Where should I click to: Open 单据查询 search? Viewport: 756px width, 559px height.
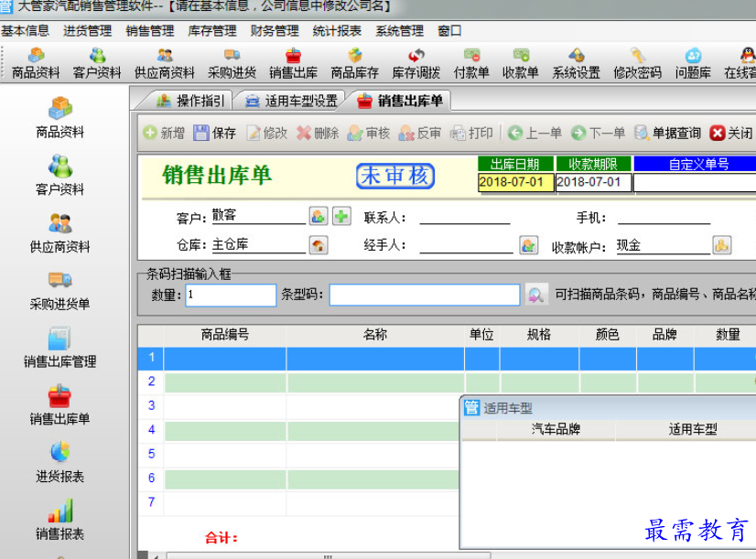[x=668, y=133]
